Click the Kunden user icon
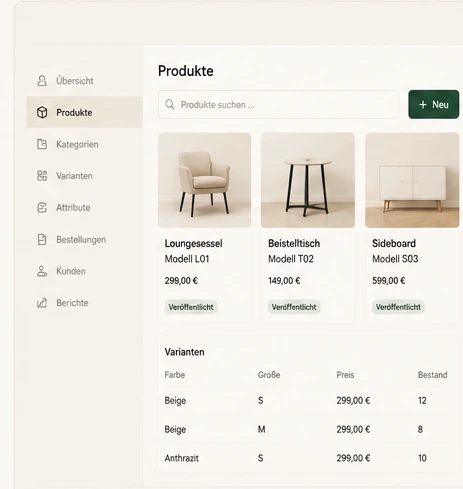 click(x=42, y=271)
